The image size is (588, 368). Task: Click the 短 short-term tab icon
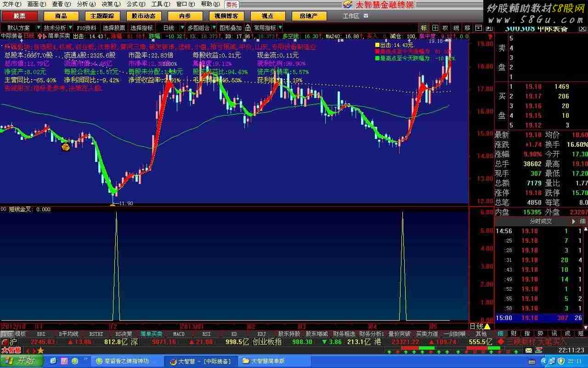pos(581,333)
